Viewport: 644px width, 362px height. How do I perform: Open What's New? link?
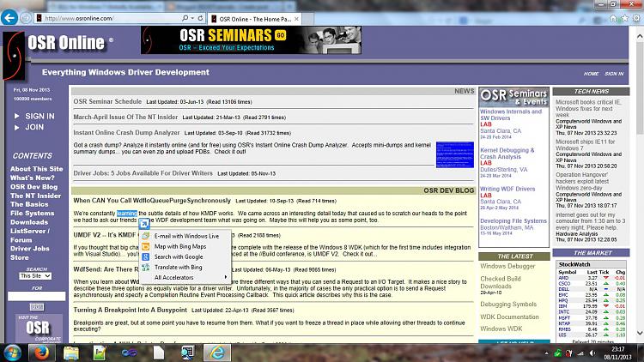coord(32,178)
